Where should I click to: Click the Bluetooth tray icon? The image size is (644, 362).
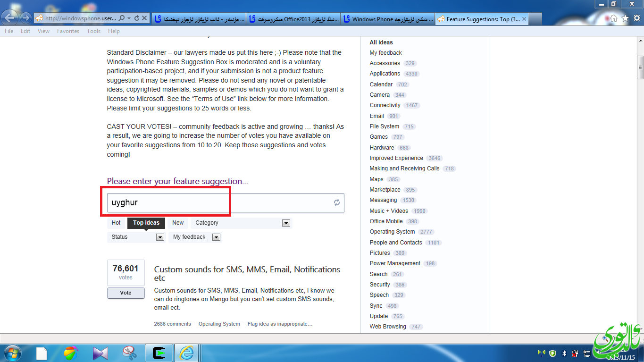(564, 353)
